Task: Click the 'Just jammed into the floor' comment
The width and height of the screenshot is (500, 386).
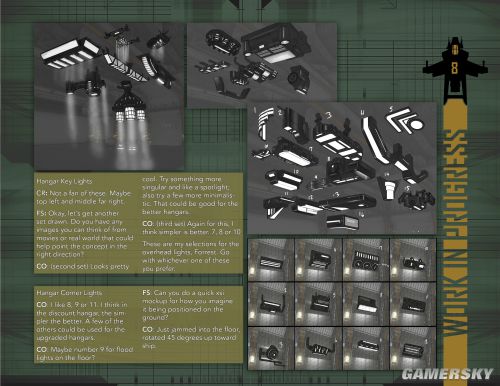Action: pyautogui.click(x=191, y=337)
